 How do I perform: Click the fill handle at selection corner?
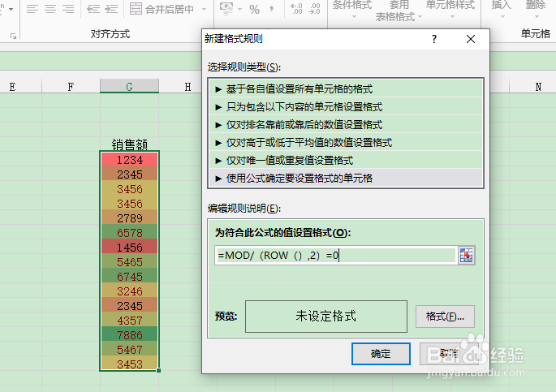click(158, 370)
